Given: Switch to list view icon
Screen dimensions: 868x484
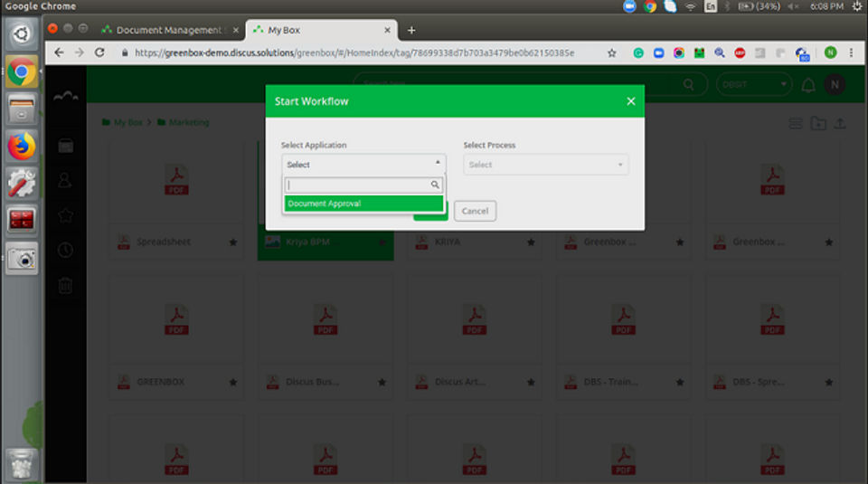Looking at the screenshot, I should 796,123.
